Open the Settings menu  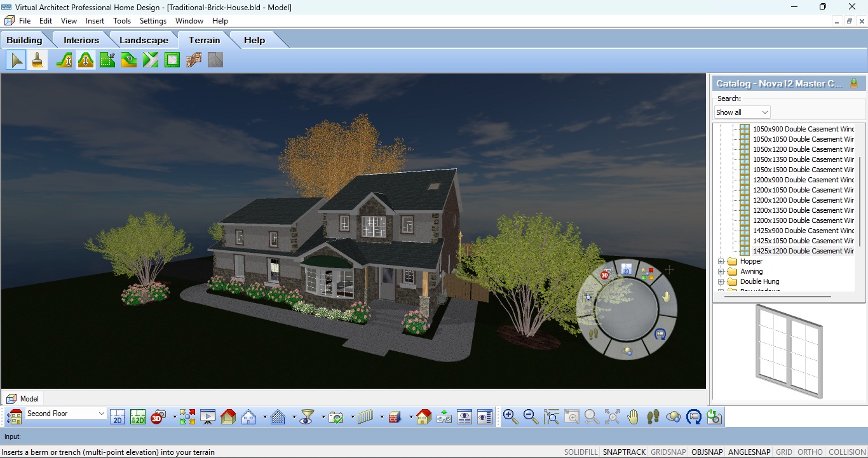click(x=153, y=21)
